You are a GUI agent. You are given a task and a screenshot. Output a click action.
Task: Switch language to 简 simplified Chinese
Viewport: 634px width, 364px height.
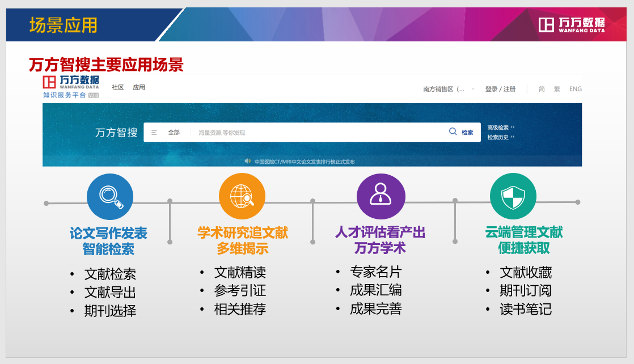click(542, 89)
